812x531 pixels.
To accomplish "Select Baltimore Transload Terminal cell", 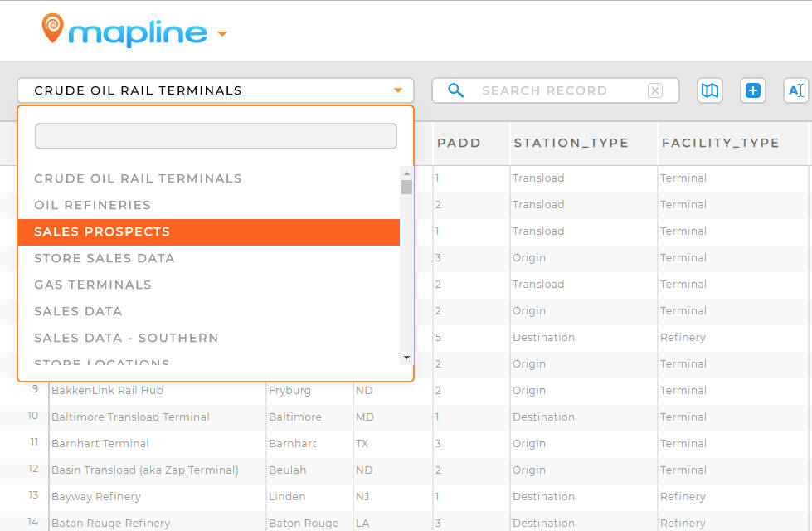I will click(x=158, y=417).
